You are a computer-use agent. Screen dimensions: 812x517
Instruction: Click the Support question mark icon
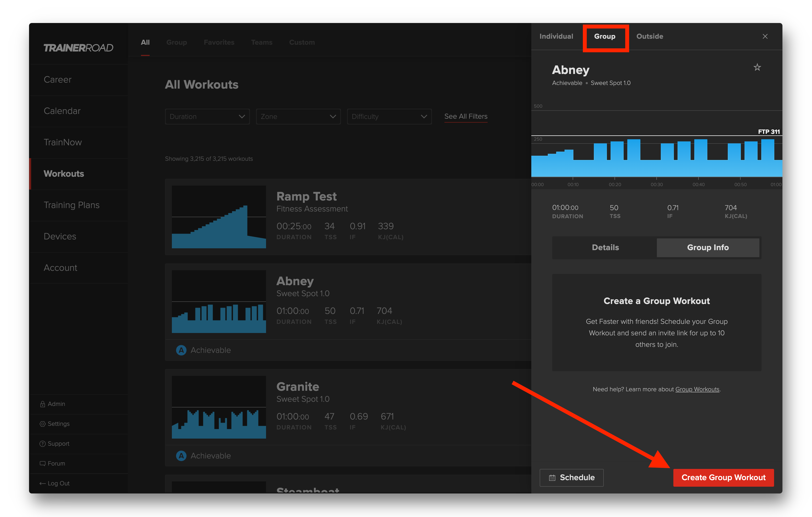(42, 444)
